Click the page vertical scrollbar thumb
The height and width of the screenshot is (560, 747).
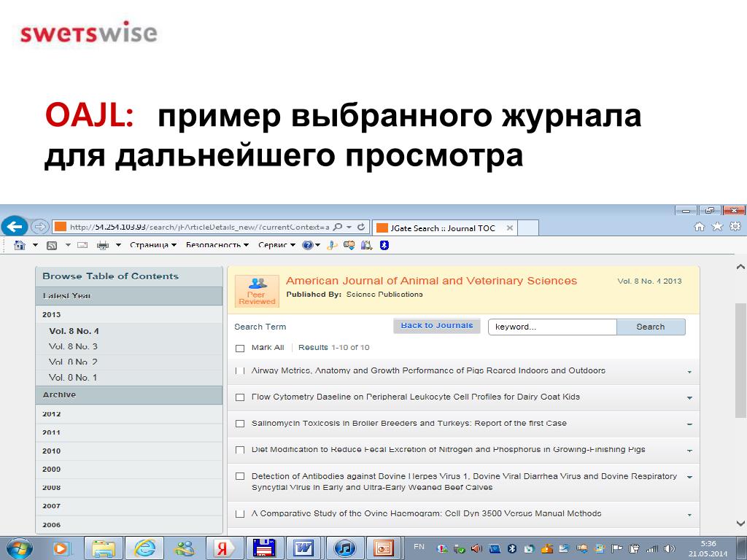(x=741, y=361)
